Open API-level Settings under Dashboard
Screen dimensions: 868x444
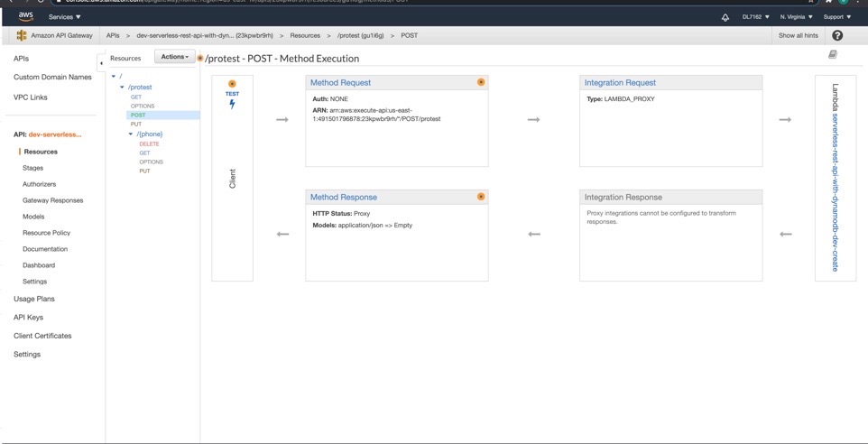point(35,282)
